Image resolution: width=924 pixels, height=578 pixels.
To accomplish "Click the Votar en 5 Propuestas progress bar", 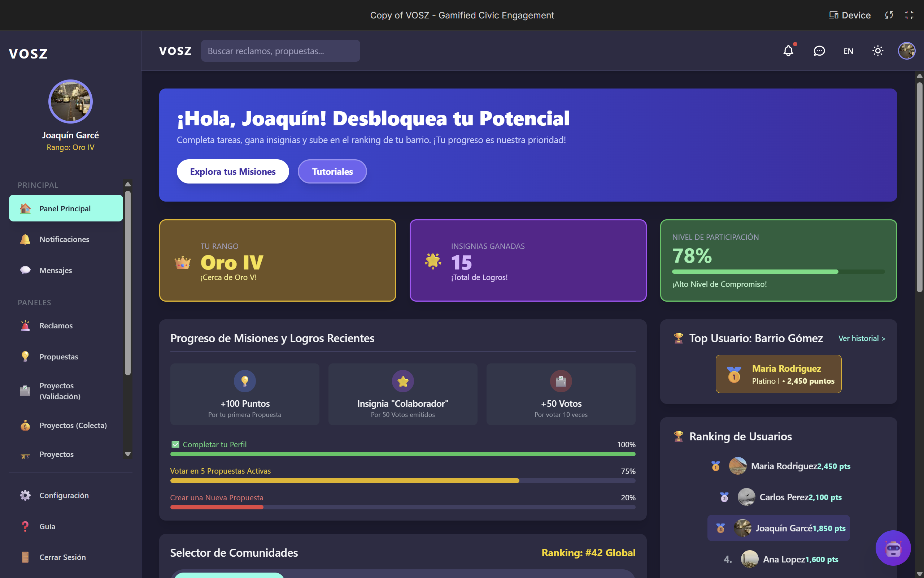I will point(403,480).
